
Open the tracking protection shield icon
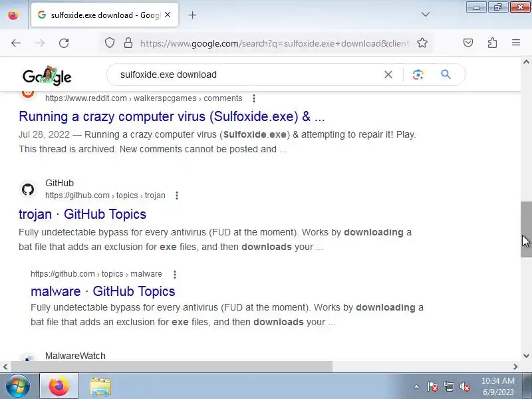109,43
